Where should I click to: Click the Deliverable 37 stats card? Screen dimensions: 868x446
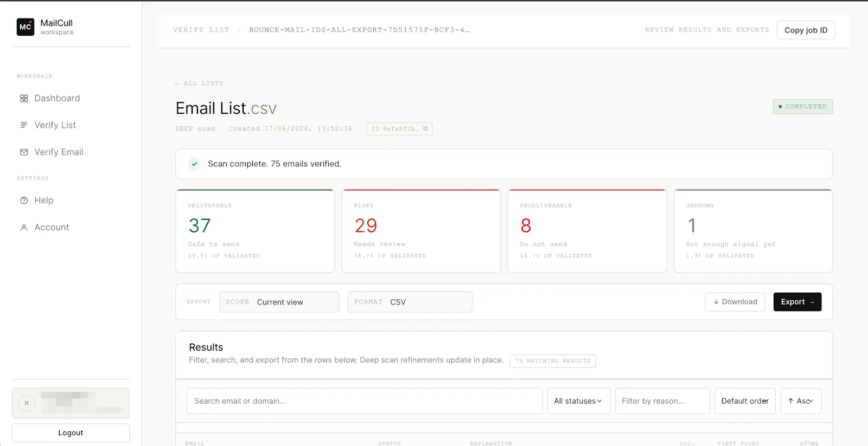255,231
